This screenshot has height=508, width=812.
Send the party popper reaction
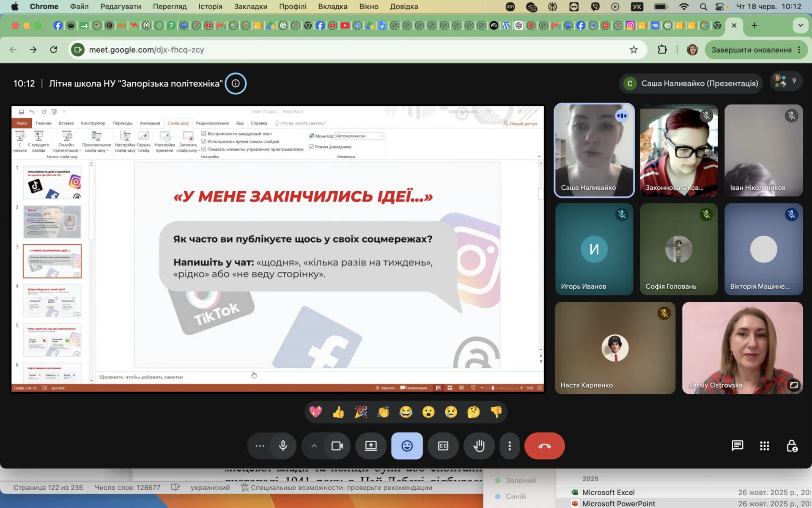tap(361, 412)
